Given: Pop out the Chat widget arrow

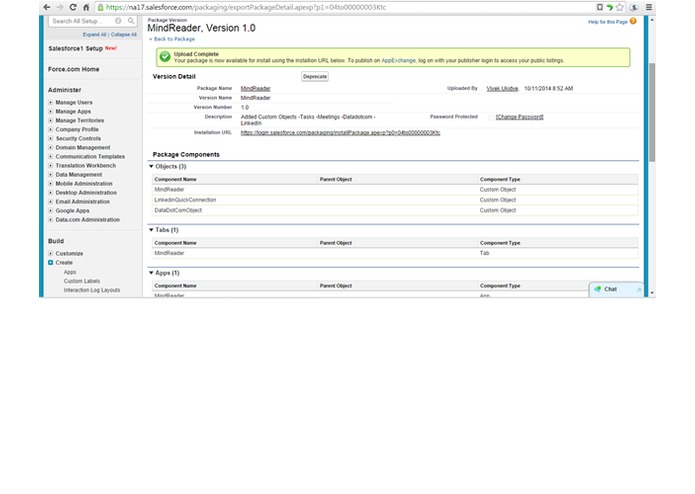Looking at the screenshot, I should [x=639, y=289].
